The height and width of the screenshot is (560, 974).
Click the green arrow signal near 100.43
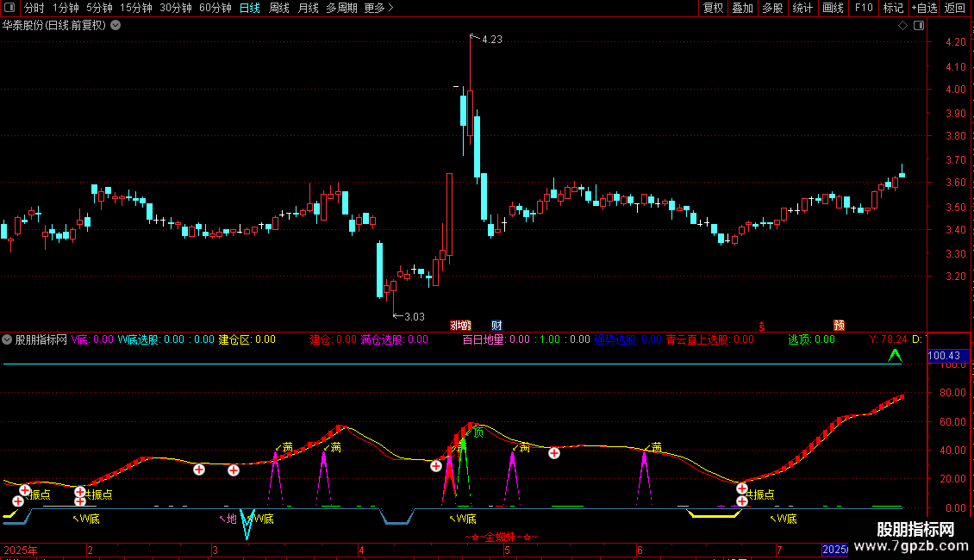click(x=895, y=355)
